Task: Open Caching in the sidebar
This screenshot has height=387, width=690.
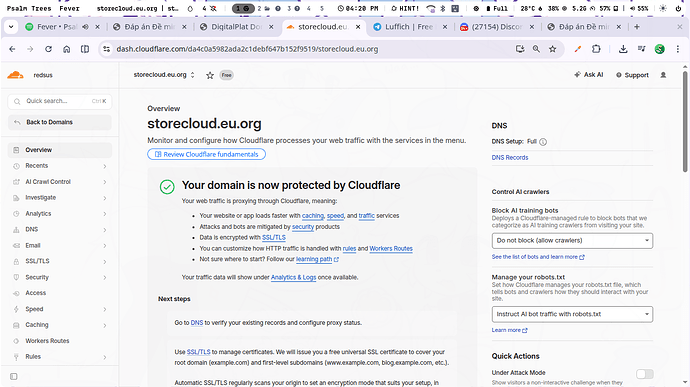Action: pyautogui.click(x=60, y=325)
